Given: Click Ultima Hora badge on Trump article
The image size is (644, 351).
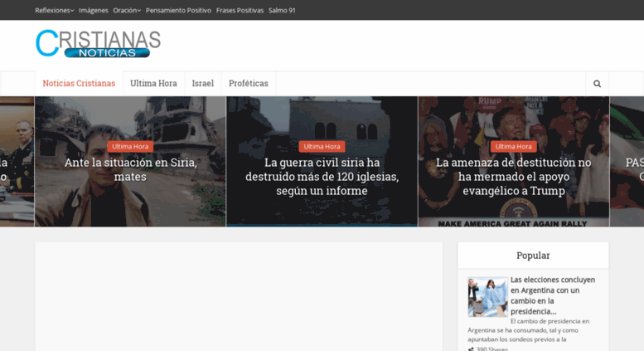Looking at the screenshot, I should point(513,146).
